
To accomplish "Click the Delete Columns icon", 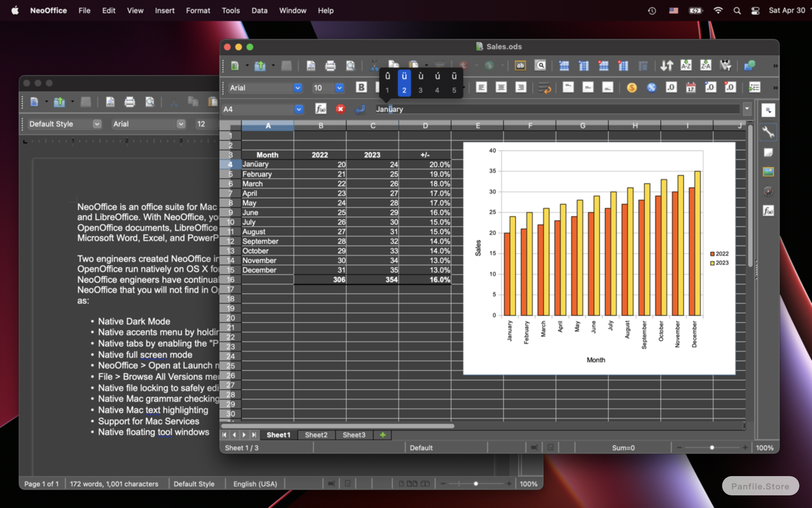I will (623, 65).
